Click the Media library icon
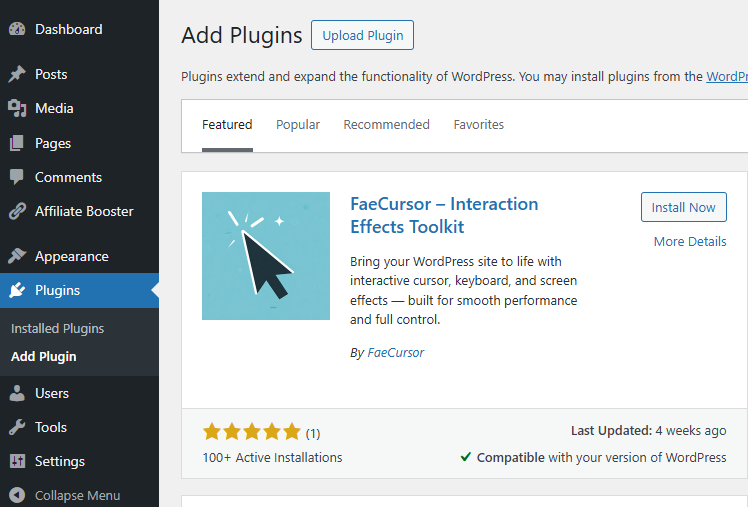Viewport: 748px width, 507px height. (17, 109)
